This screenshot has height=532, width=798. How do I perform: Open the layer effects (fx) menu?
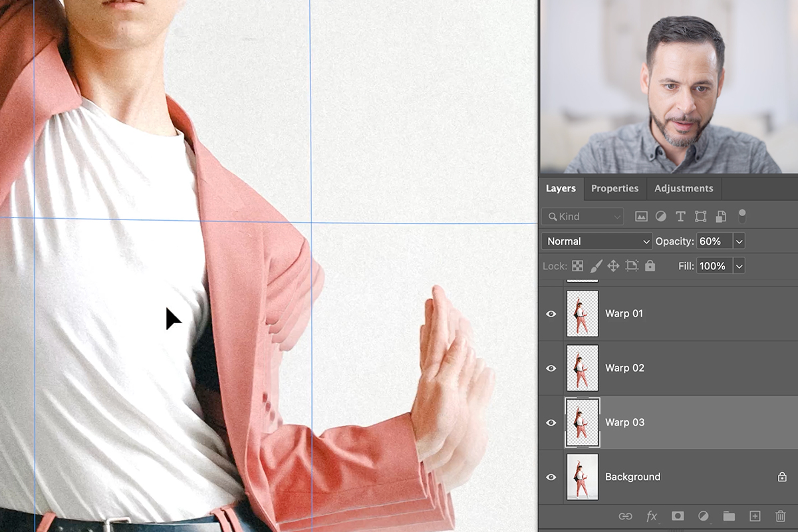click(652, 516)
